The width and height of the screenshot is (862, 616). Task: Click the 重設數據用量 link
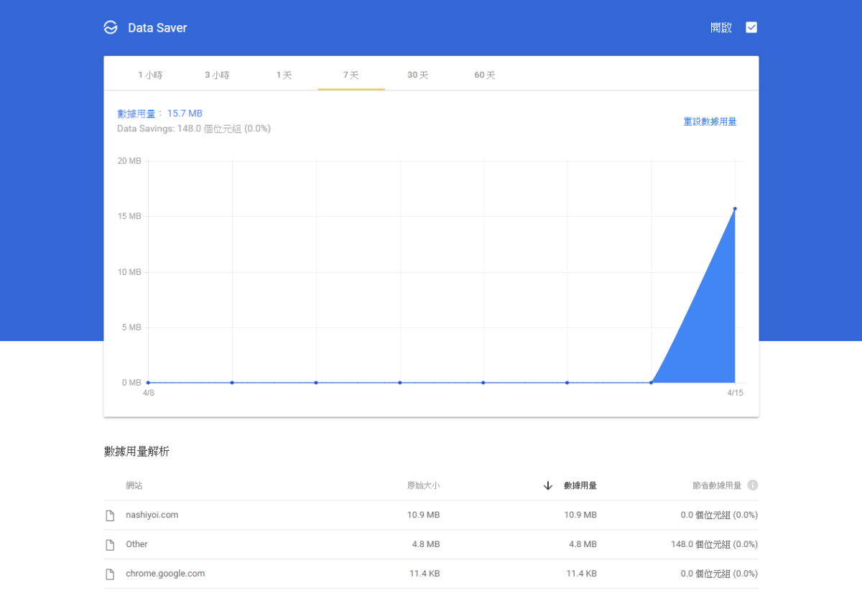point(710,122)
